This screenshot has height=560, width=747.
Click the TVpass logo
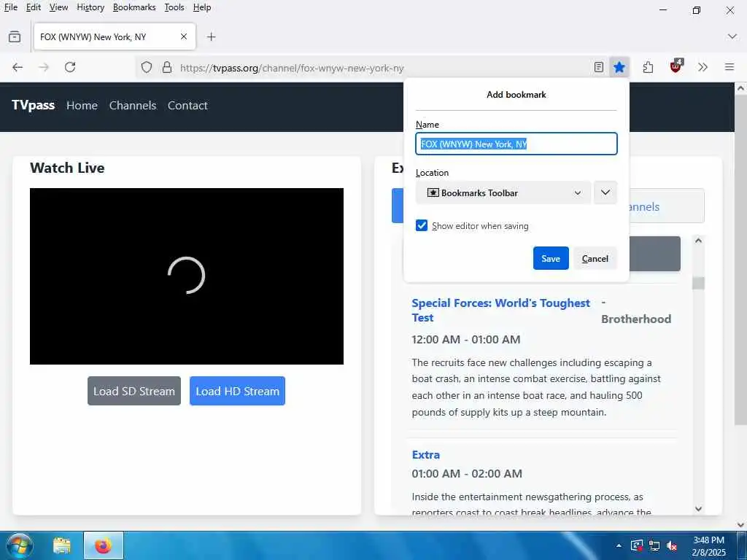click(33, 105)
